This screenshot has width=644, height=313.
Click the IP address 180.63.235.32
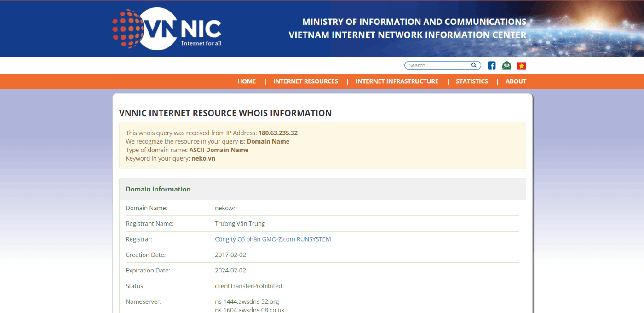click(x=278, y=133)
